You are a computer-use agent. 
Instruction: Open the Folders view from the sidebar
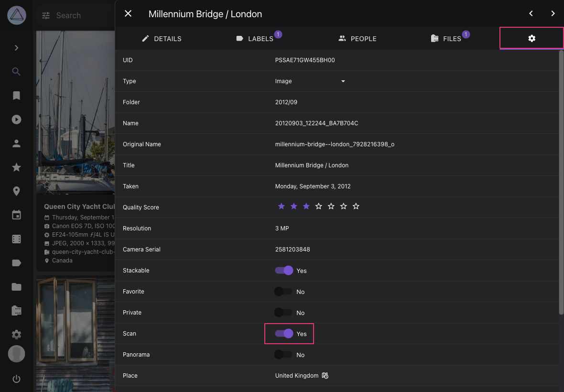tap(16, 286)
